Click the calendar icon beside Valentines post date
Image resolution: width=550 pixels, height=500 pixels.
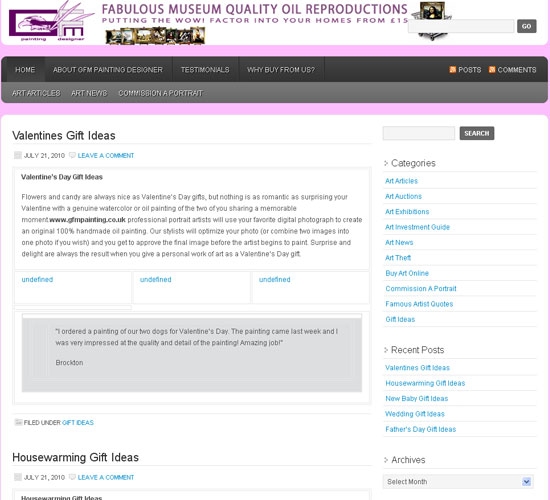(x=18, y=155)
